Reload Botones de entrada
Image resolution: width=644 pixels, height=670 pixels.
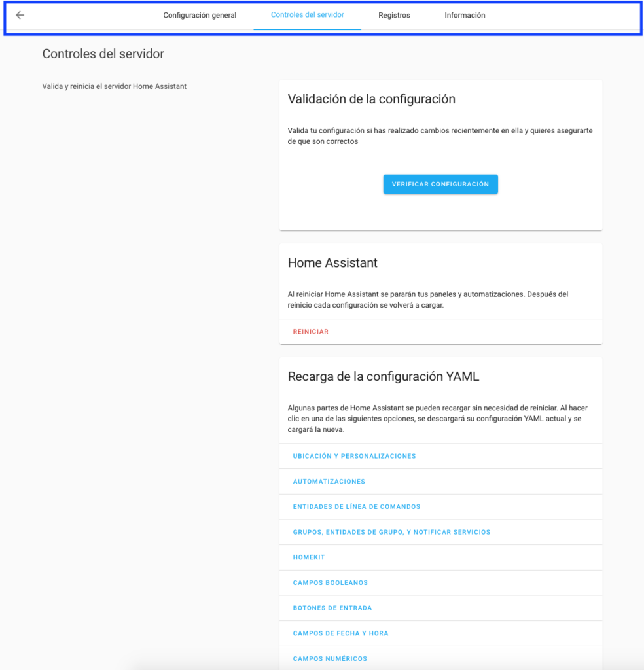(332, 608)
